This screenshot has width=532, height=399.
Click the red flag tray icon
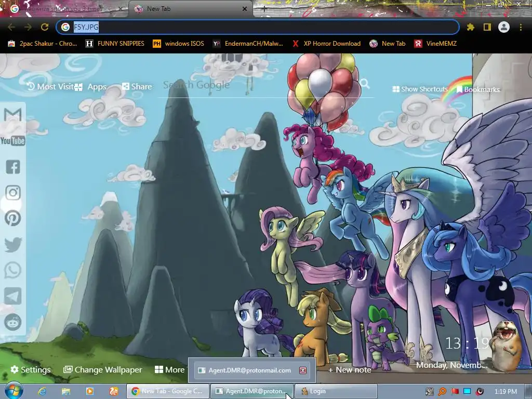click(455, 392)
